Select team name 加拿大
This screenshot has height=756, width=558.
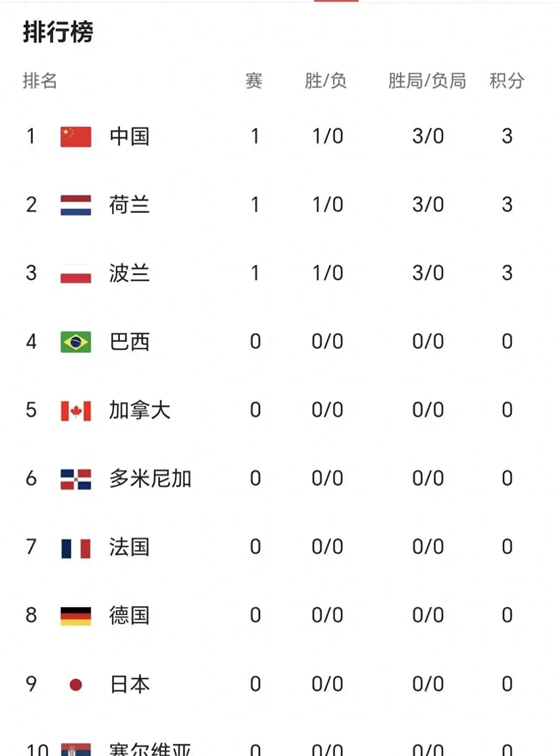click(139, 411)
